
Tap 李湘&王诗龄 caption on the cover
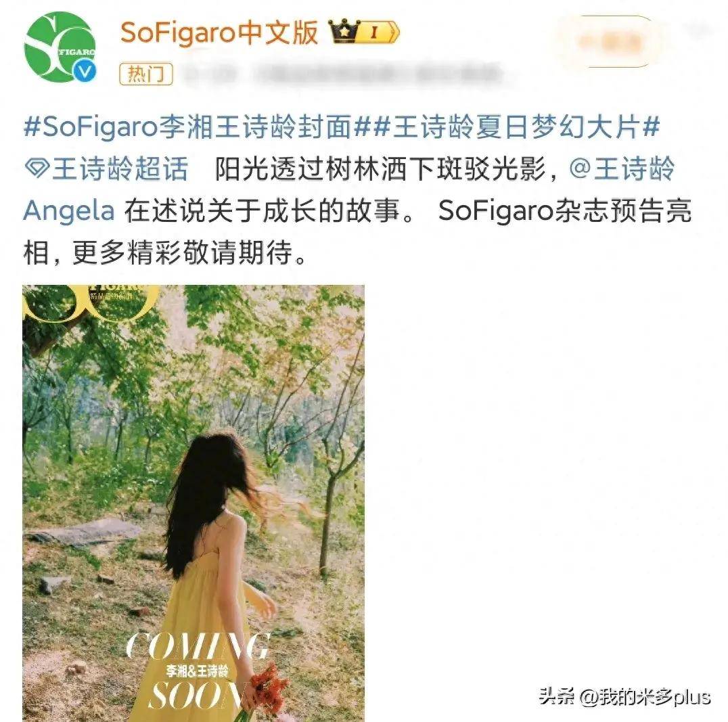click(198, 671)
